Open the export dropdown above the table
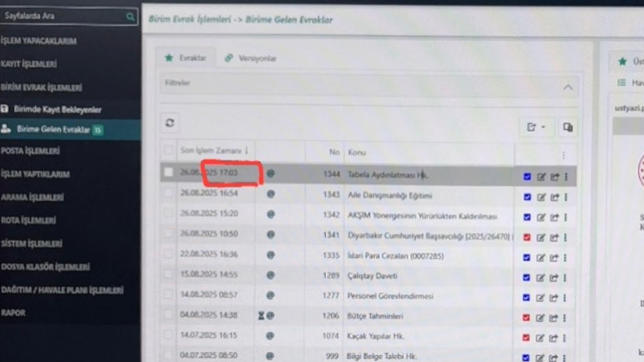Viewport: 644px width, 362px height. [536, 127]
